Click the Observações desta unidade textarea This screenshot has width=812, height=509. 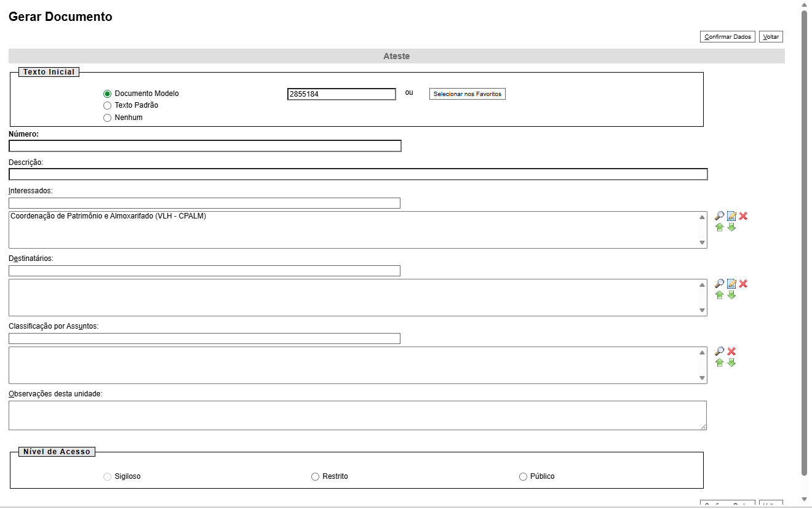point(357,415)
